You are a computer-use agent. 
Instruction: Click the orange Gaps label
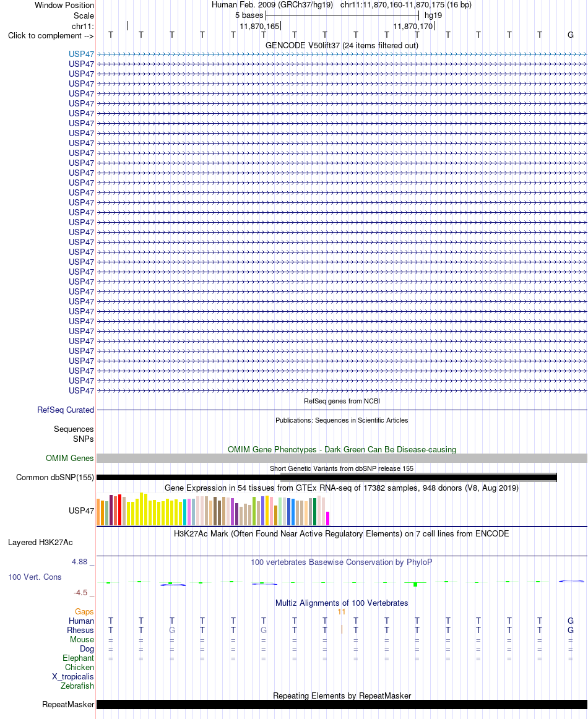point(84,612)
